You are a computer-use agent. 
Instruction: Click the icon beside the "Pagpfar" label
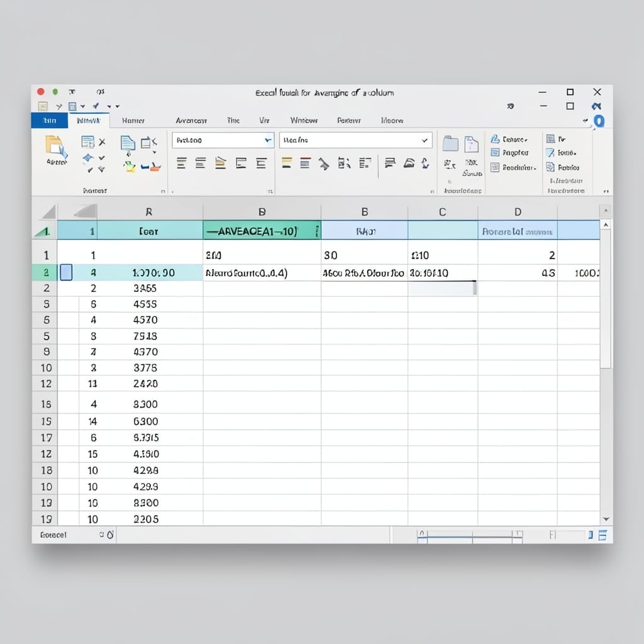pos(496,153)
